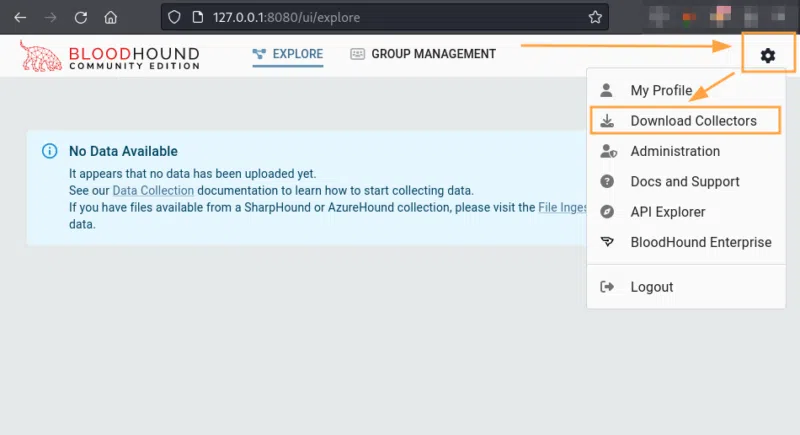800x435 pixels.
Task: Click the browser forward arrow
Action: 50,17
